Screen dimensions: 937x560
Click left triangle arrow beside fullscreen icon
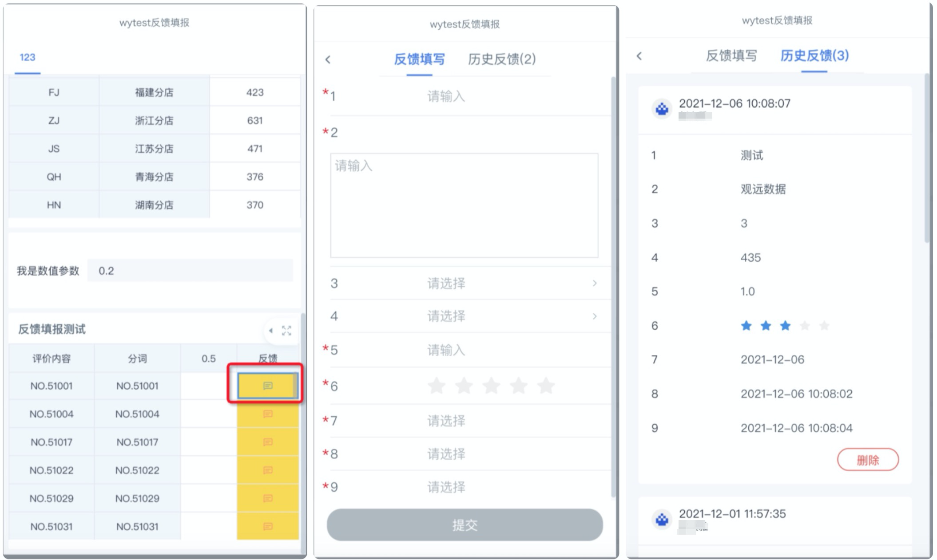tap(270, 330)
